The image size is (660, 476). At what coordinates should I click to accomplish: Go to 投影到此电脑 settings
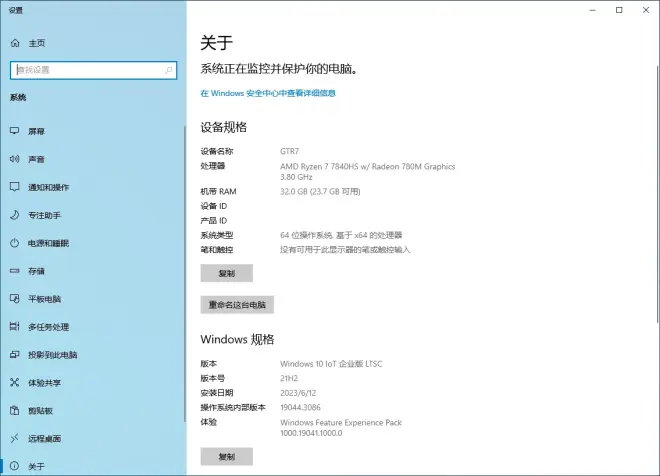(x=52, y=355)
